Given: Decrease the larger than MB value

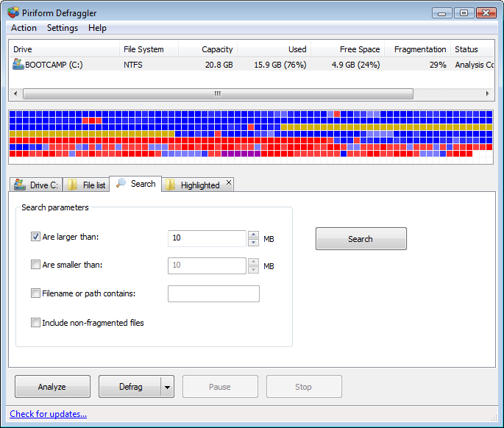Looking at the screenshot, I should pyautogui.click(x=254, y=242).
